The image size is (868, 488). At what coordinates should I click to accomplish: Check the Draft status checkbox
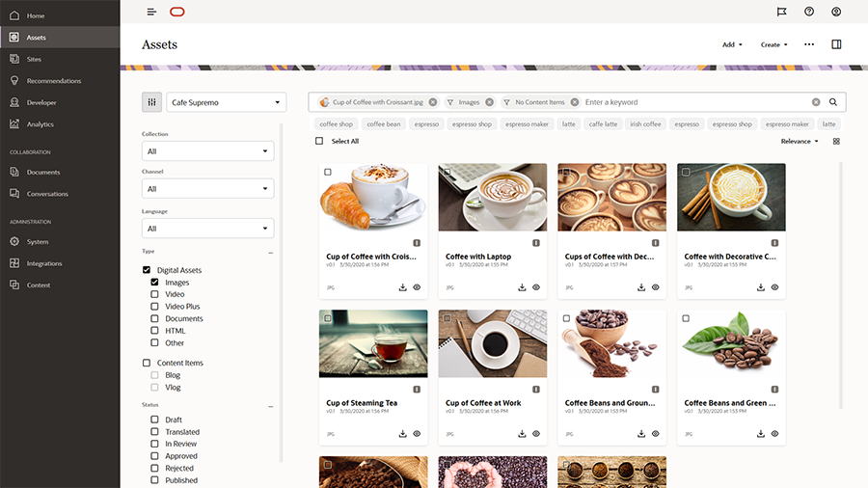pos(155,420)
